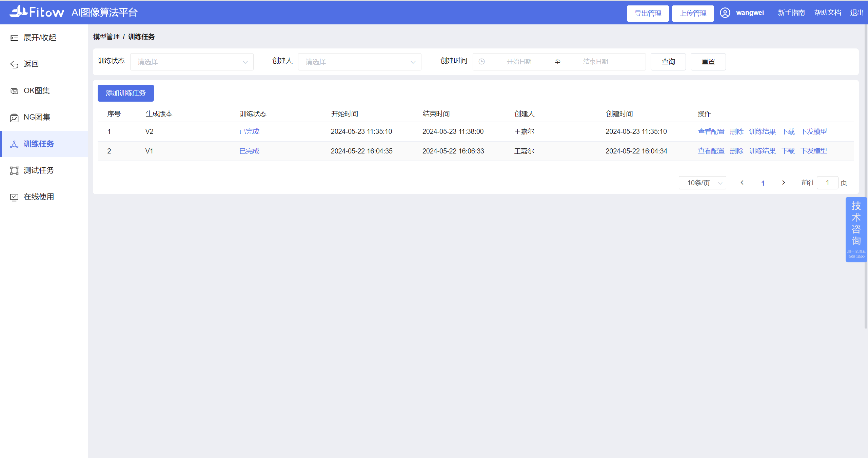Click the return arrow icon
The height and width of the screenshot is (458, 868).
click(14, 64)
